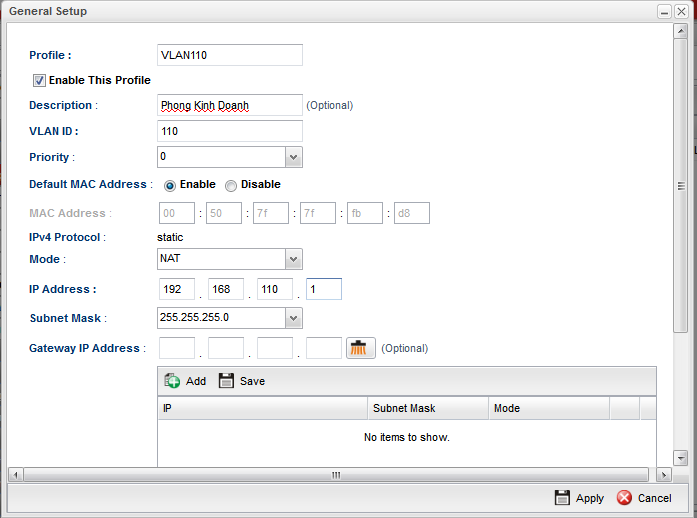This screenshot has width=697, height=518.
Task: Click the Subnet Mask column header
Action: click(x=427, y=408)
